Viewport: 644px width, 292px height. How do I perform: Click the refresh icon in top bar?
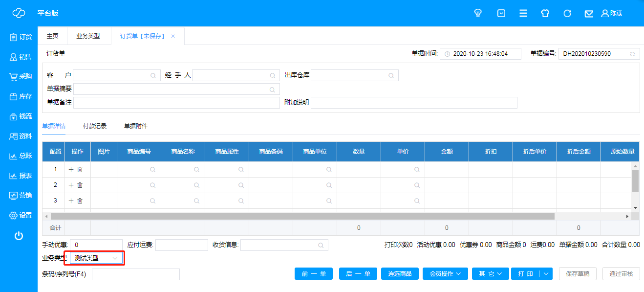(567, 13)
